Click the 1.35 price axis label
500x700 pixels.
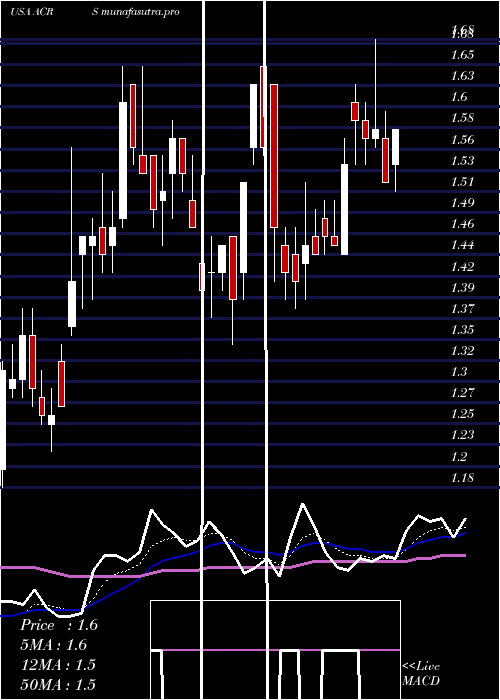(x=462, y=330)
